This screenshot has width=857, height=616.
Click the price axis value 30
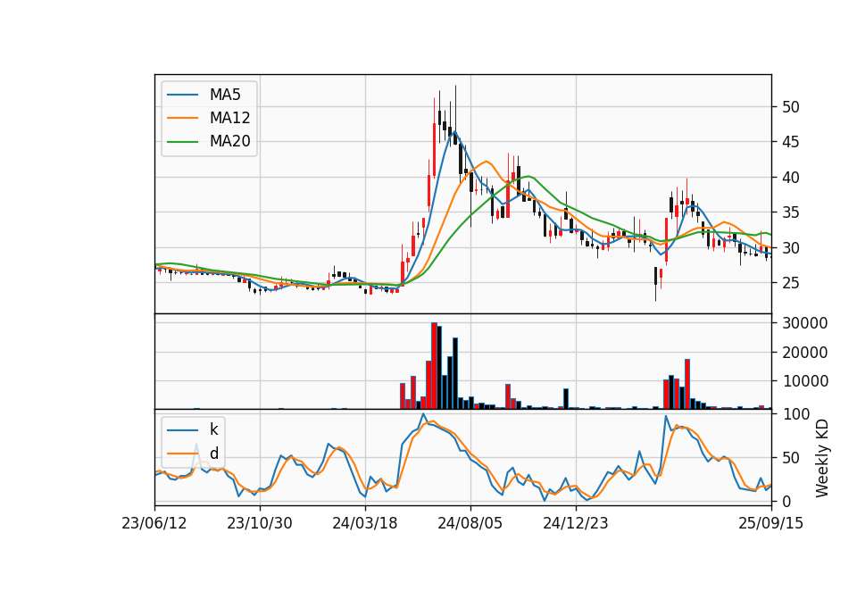[790, 248]
